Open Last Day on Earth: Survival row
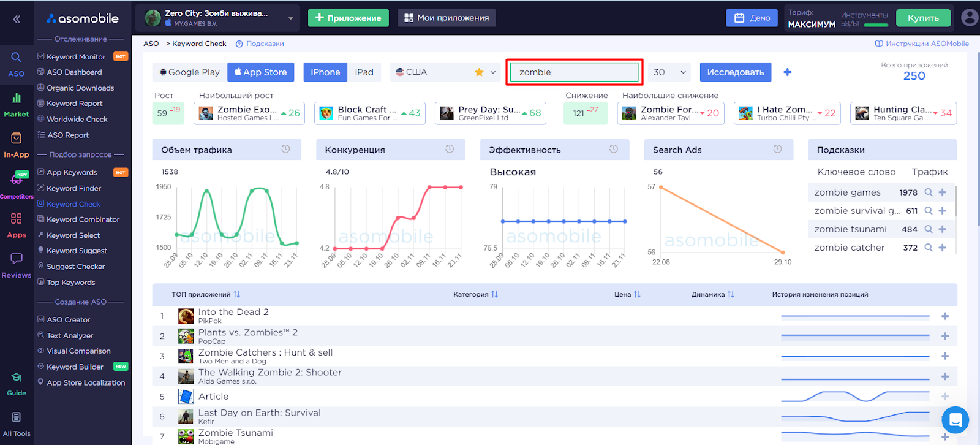Viewport: 980px width, 445px height. click(x=554, y=417)
